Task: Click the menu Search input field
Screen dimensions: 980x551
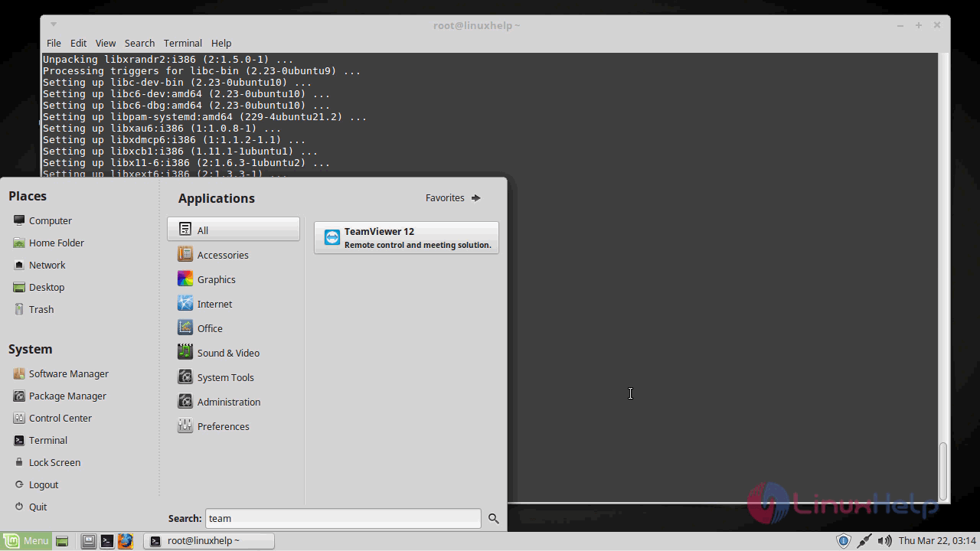Action: click(343, 518)
